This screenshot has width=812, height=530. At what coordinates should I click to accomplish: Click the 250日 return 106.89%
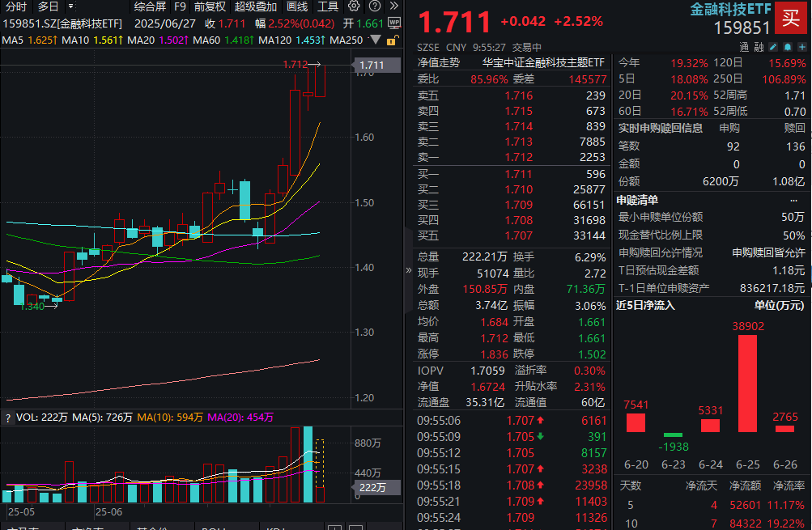(x=784, y=80)
